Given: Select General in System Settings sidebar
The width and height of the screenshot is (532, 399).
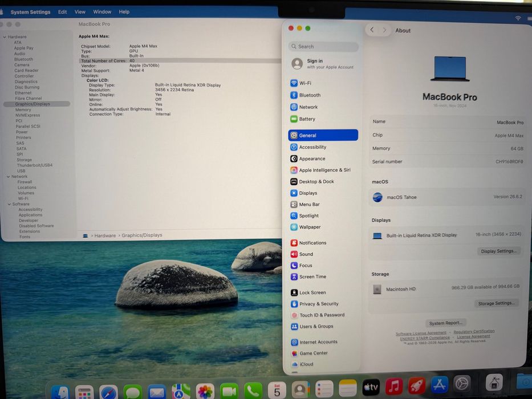Looking at the screenshot, I should tap(323, 135).
